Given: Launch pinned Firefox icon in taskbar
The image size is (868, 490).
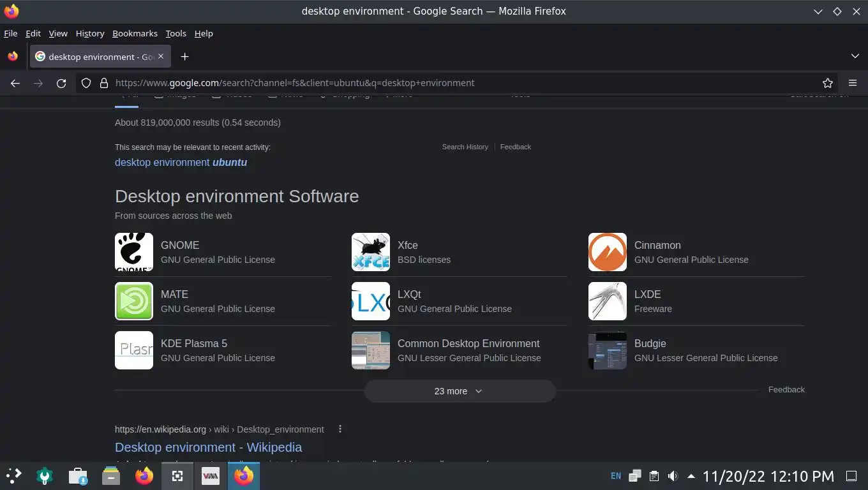Looking at the screenshot, I should pyautogui.click(x=144, y=476).
